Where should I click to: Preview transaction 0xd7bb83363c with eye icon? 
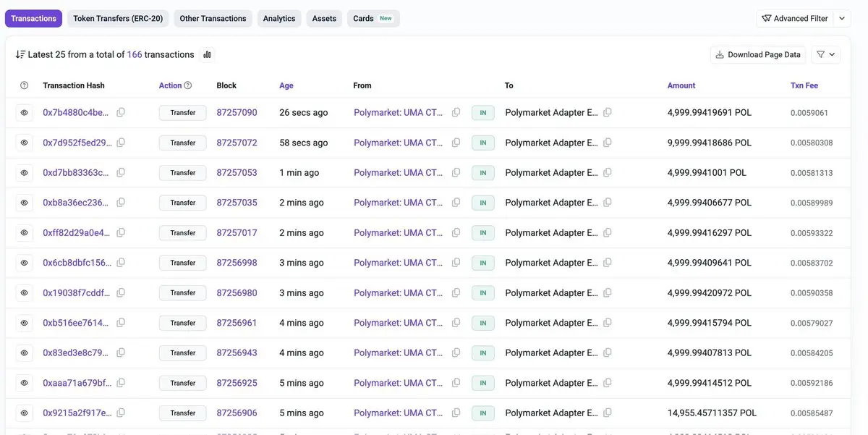(24, 173)
